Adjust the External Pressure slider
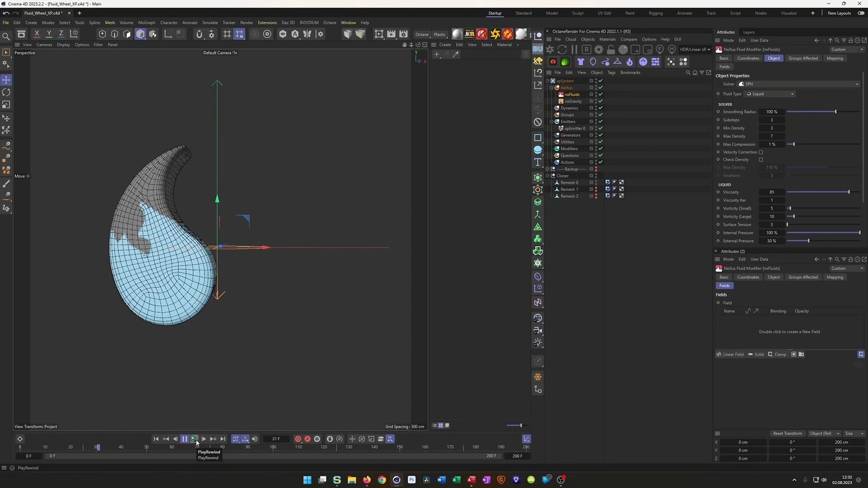This screenshot has height=488, width=868. click(x=823, y=241)
